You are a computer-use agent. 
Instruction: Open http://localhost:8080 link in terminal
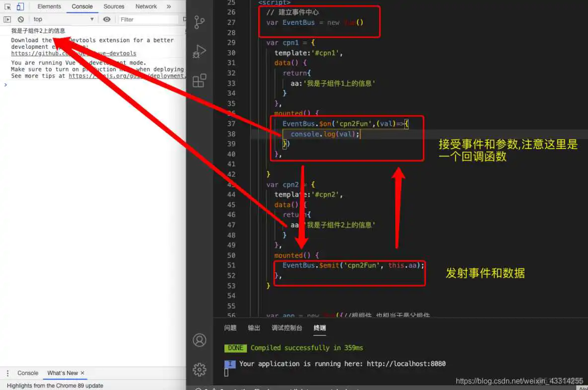click(406, 364)
